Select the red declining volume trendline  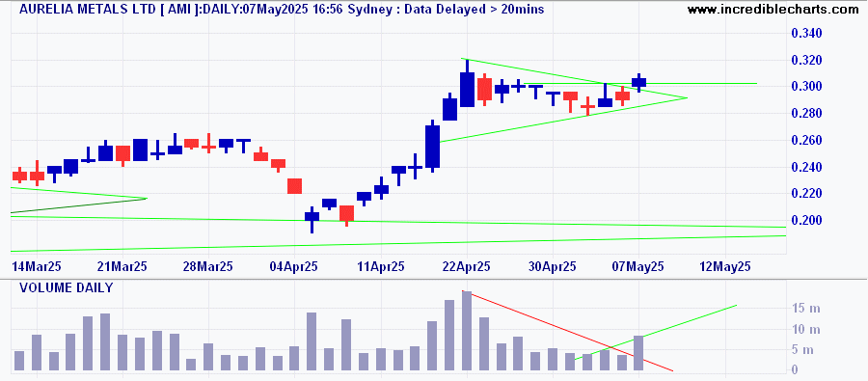click(567, 331)
